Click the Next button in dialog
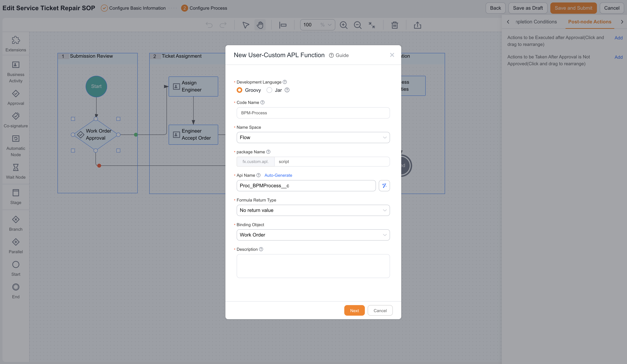Image resolution: width=627 pixels, height=364 pixels. 354,311
